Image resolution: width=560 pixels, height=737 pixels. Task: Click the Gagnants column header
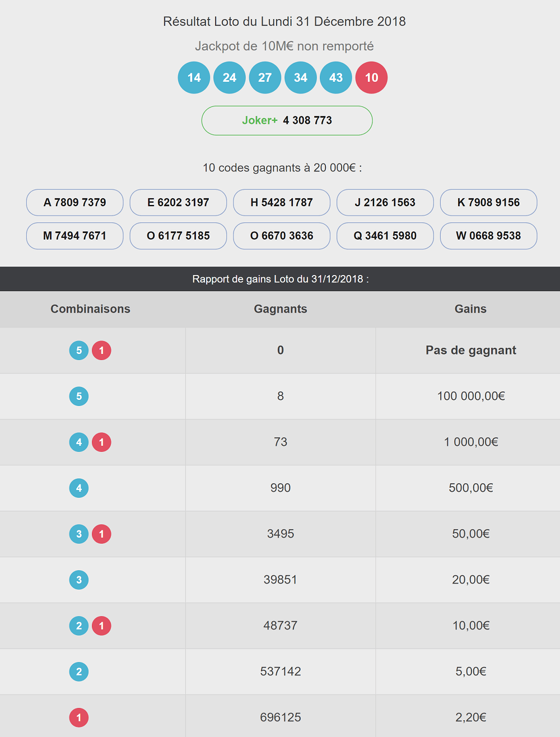(x=281, y=309)
